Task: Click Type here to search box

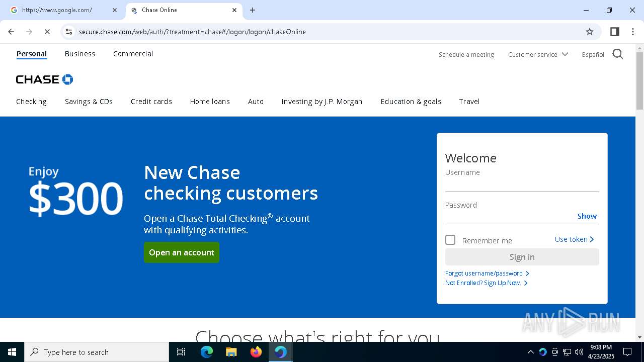Action: pos(97,352)
